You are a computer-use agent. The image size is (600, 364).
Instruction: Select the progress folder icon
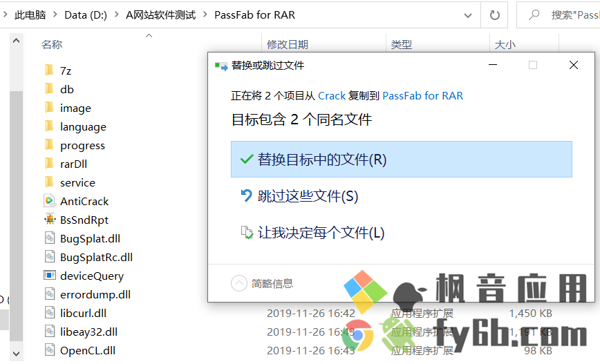[x=49, y=145]
